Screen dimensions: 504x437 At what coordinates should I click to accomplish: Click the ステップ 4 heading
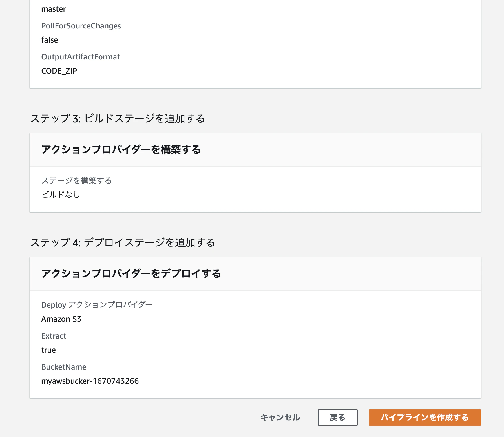(123, 242)
